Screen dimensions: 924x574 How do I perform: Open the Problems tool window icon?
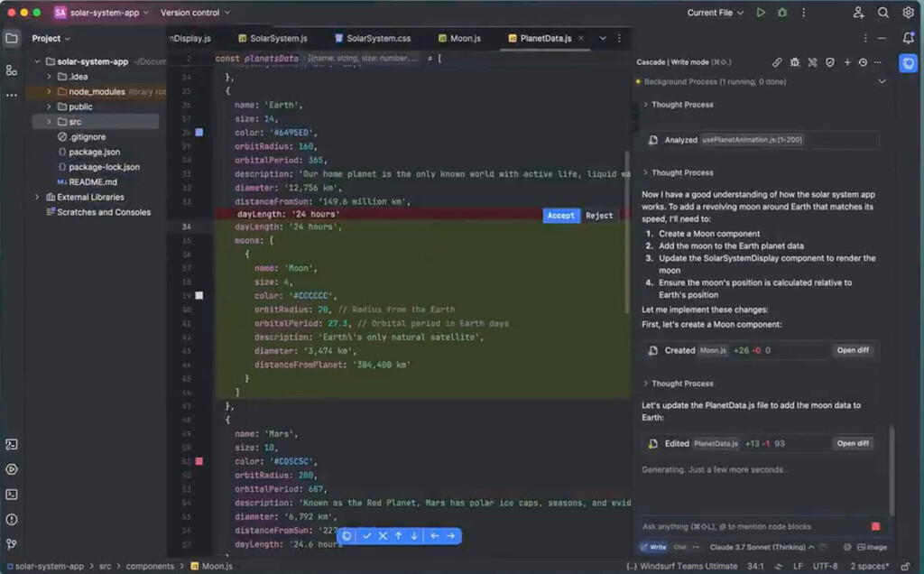[x=11, y=519]
